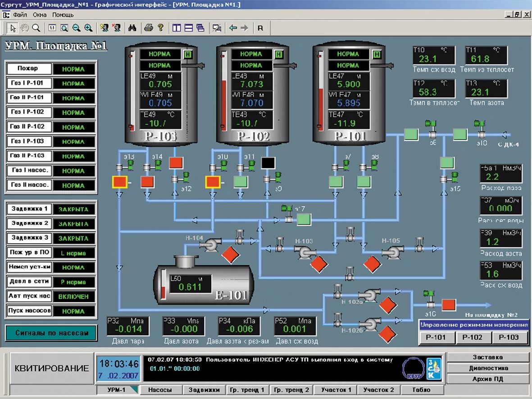Click the crossed-out monitors toolbar icon
The image size is (532, 399).
point(217,28)
